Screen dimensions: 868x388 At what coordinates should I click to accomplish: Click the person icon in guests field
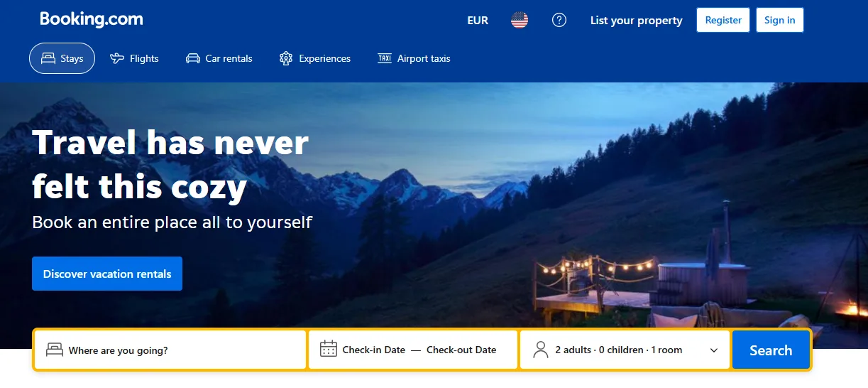[x=541, y=350]
